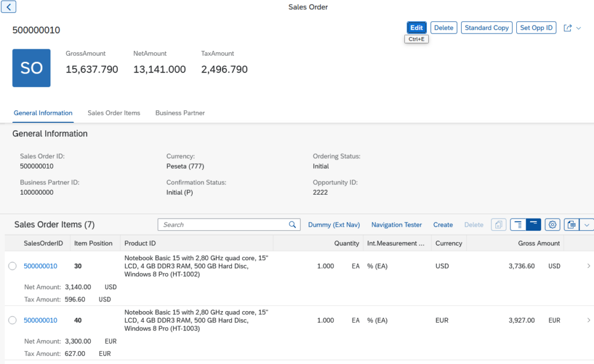Show more details per row icon
594x364 pixels.
[x=518, y=225]
